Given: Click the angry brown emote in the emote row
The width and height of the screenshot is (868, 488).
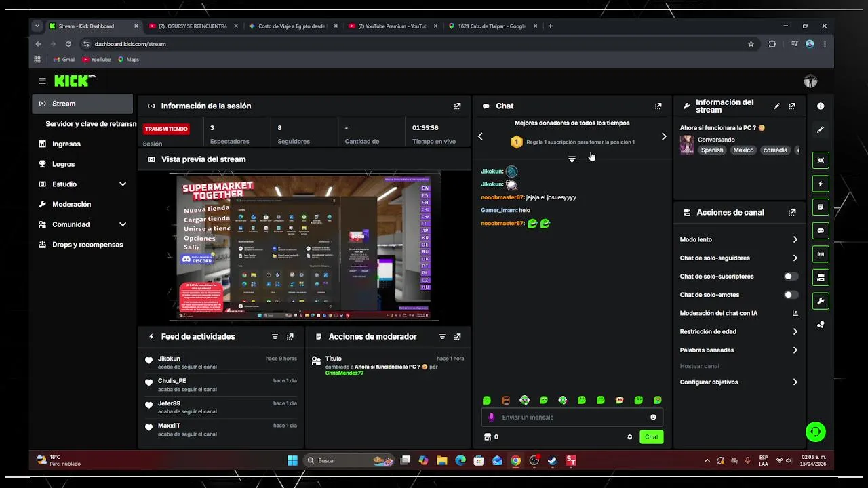Looking at the screenshot, I should click(505, 401).
